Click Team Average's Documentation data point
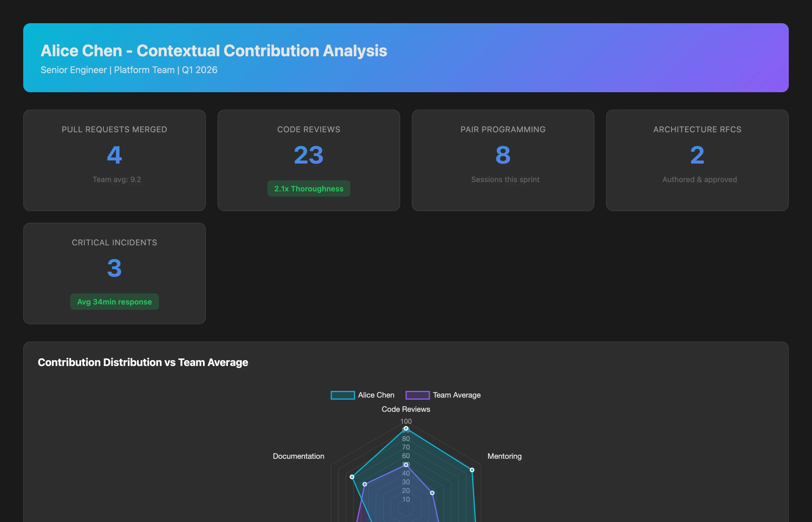Screen dimensions: 812x522 pos(365,484)
